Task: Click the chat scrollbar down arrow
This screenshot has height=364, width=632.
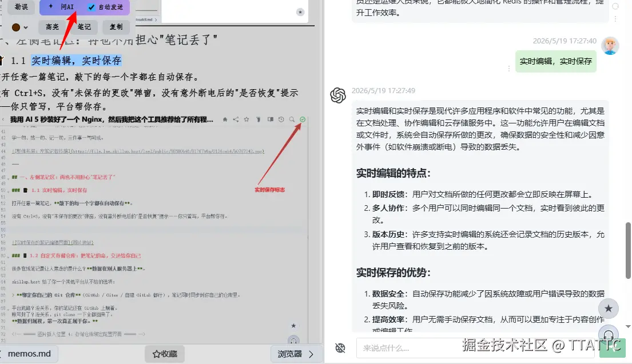Action: pos(628,326)
